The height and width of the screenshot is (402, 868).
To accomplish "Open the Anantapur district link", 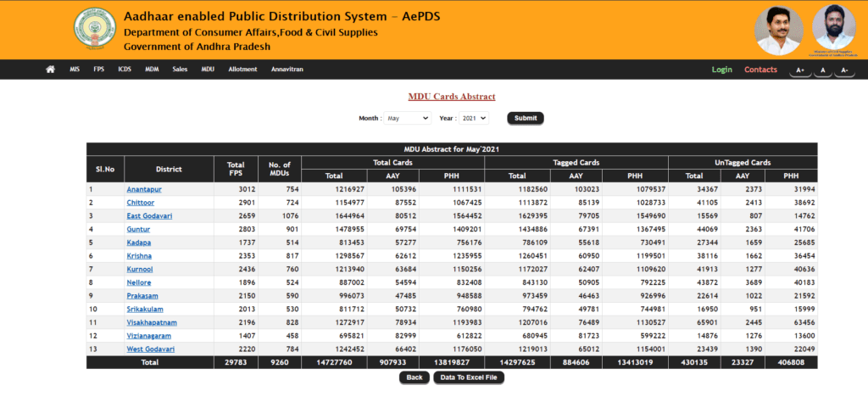I will 144,189.
